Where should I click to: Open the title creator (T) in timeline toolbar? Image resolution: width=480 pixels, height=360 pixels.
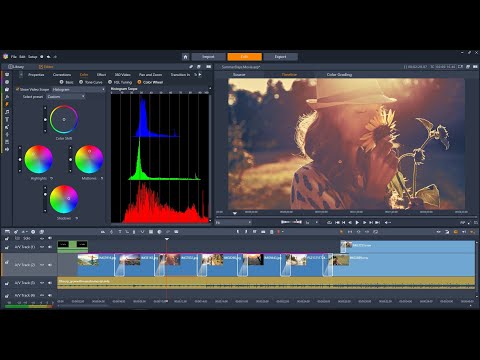[x=120, y=232]
